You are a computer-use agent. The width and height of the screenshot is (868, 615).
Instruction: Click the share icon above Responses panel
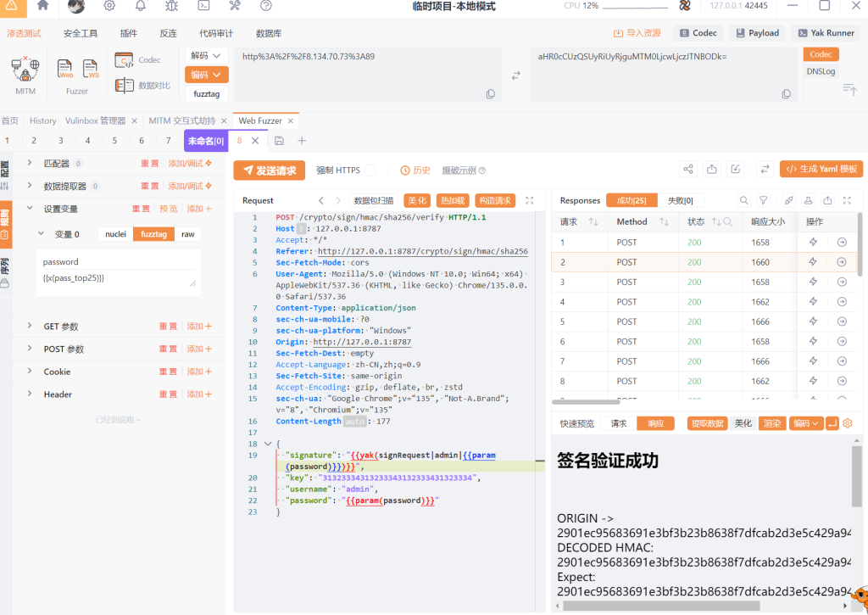click(687, 170)
